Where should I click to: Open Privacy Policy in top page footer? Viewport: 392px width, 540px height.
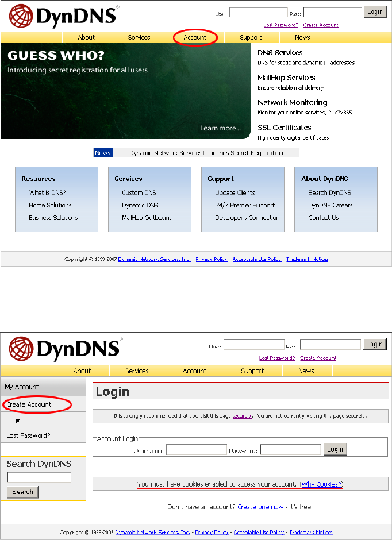[x=212, y=259]
